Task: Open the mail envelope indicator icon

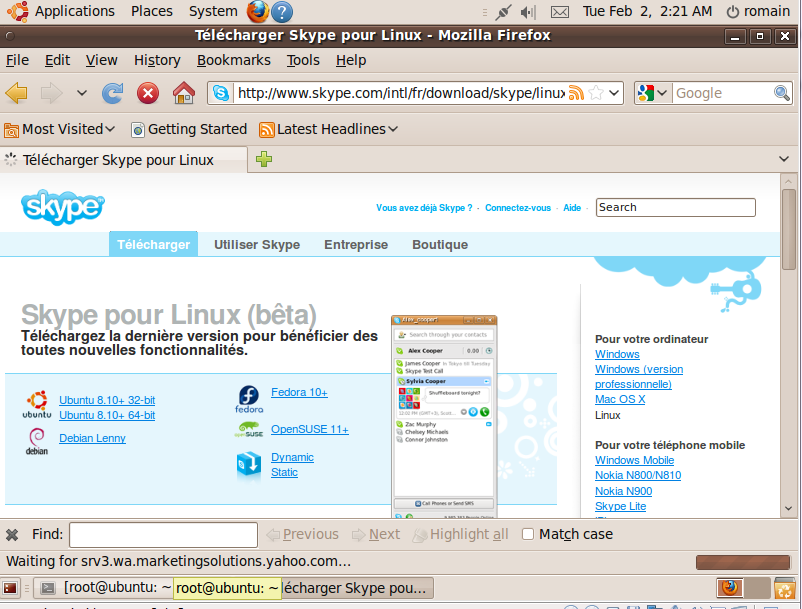Action: pos(560,12)
